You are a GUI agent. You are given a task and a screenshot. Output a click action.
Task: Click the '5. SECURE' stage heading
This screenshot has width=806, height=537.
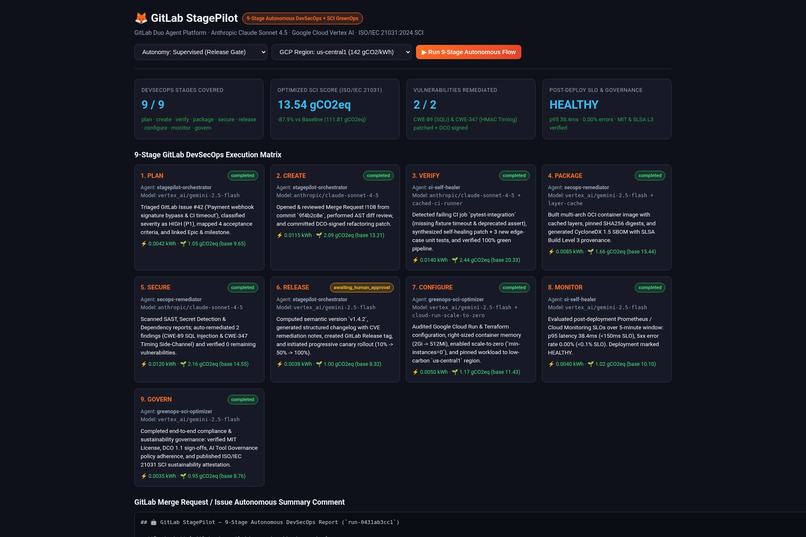coord(155,288)
